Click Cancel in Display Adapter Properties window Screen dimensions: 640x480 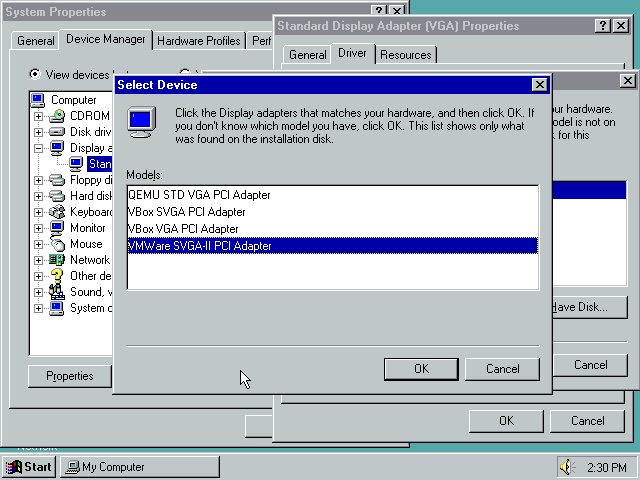[x=587, y=421]
